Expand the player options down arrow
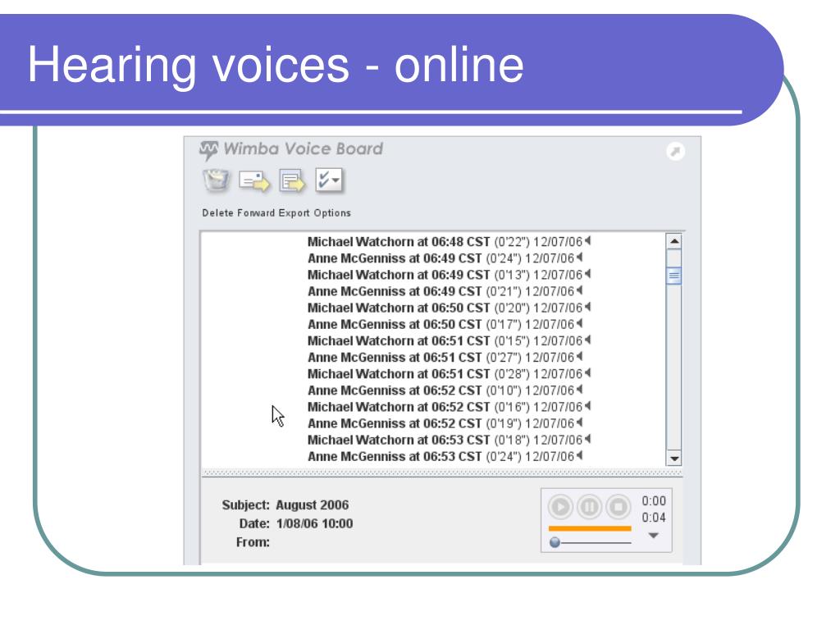 (653, 535)
